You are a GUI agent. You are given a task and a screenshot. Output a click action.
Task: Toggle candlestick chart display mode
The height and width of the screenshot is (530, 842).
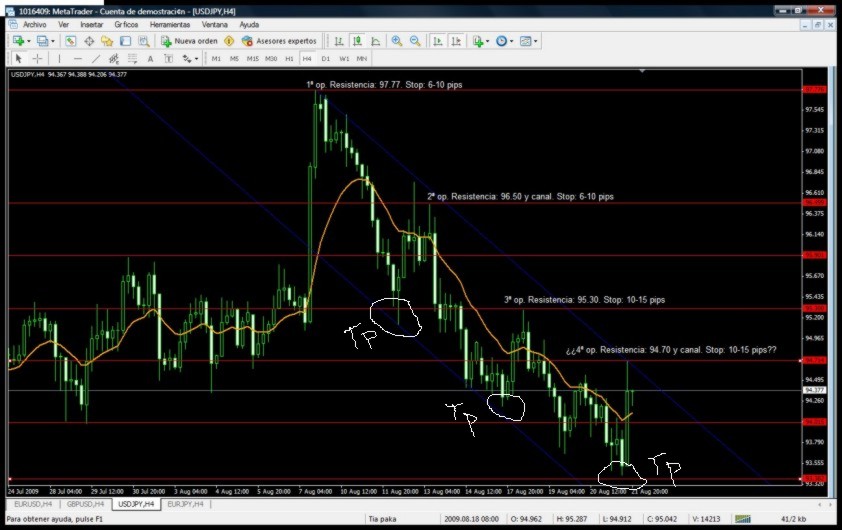(x=357, y=41)
